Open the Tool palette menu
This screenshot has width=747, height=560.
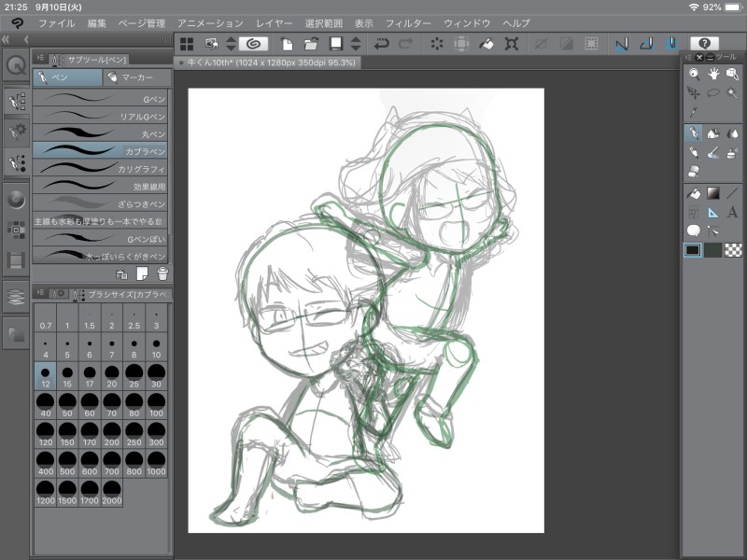(687, 57)
